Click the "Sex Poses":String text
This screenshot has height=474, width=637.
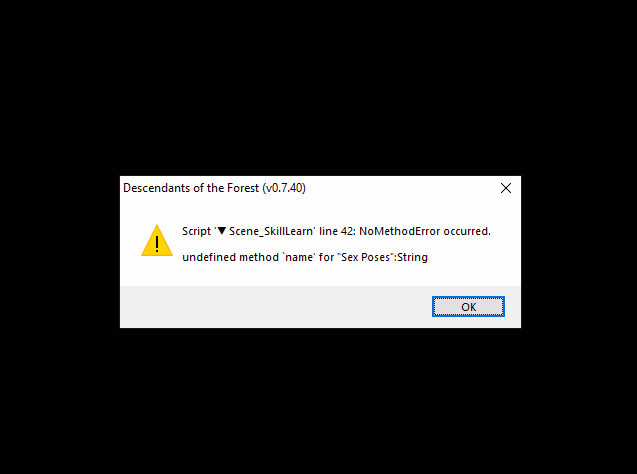(x=383, y=257)
